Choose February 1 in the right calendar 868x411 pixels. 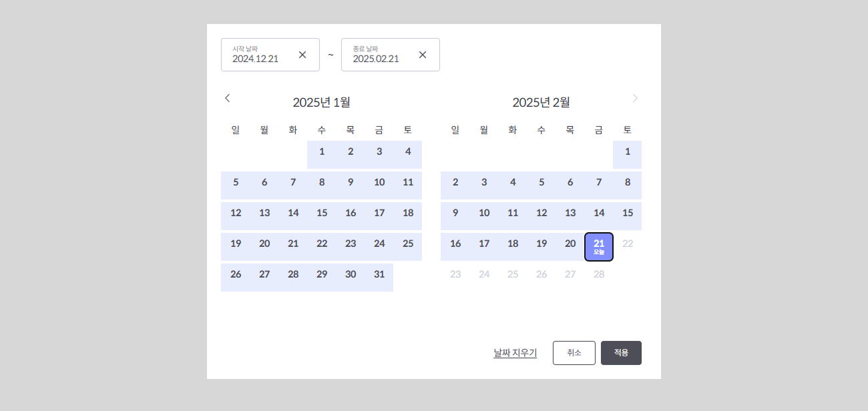pos(628,152)
